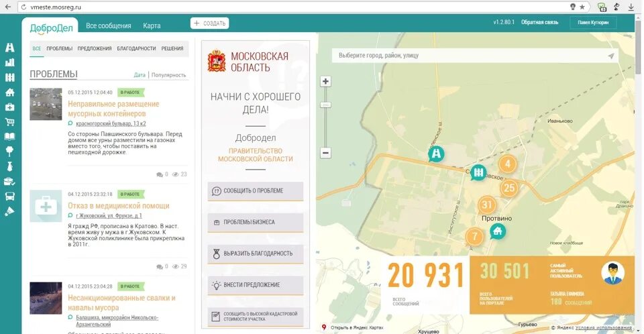
Task: Click the teal road marker on the map
Action: [x=436, y=154]
